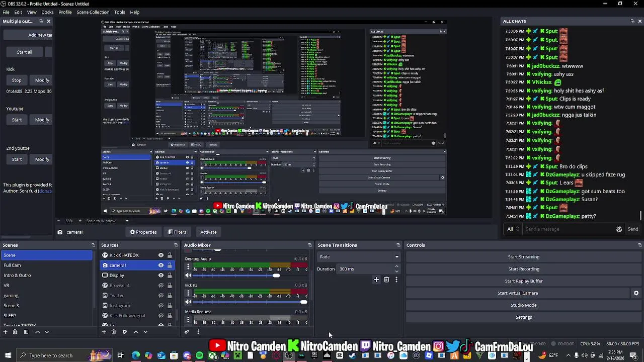Hide the camera1 source
The width and height of the screenshot is (644, 362).
pos(161,265)
